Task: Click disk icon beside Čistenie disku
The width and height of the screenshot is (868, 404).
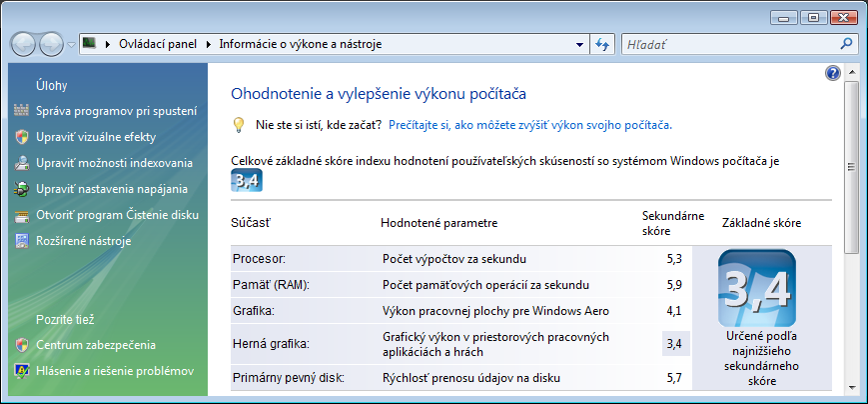Action: [x=22, y=215]
